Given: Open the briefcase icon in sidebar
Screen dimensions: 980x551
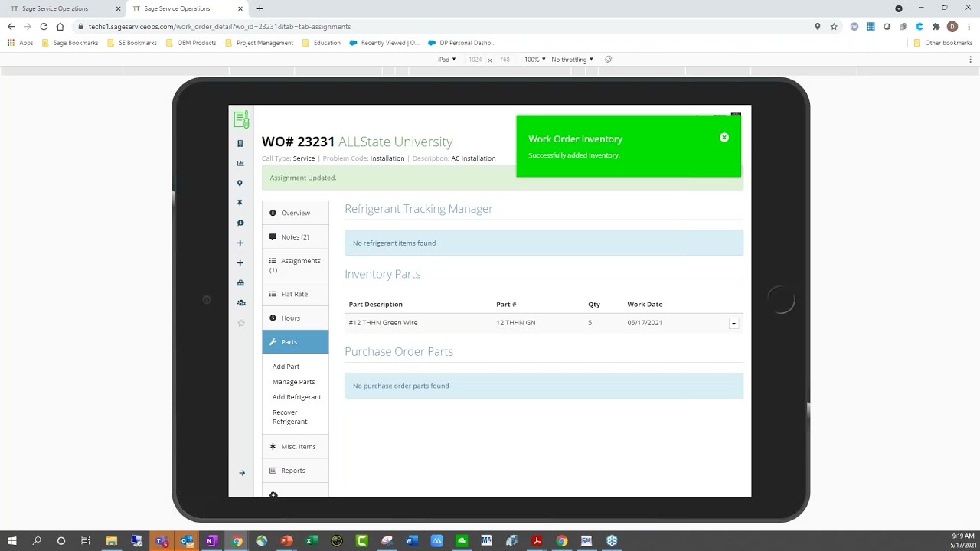Looking at the screenshot, I should [240, 282].
